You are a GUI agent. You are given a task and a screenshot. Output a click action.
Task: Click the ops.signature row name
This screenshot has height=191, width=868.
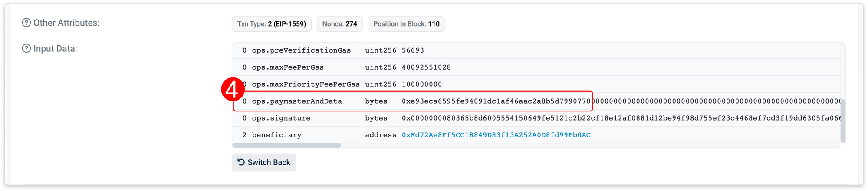281,118
